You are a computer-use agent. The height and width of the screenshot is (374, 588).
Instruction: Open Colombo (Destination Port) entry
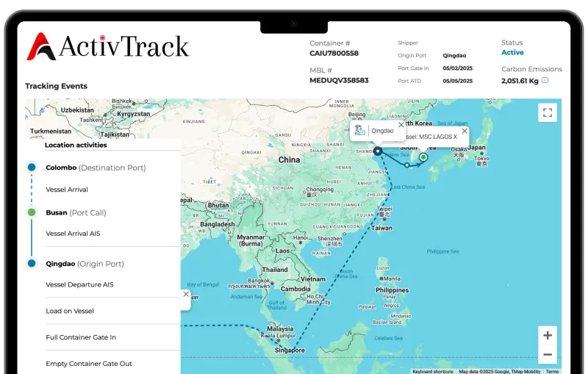96,168
